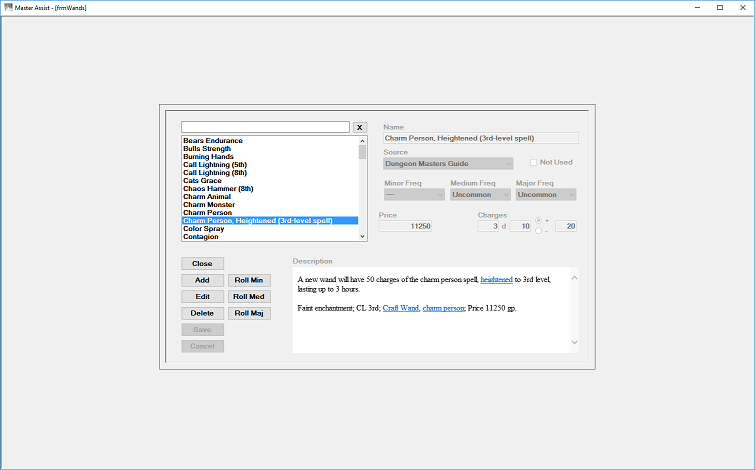Maximize the Master Assist window
This screenshot has width=755, height=470.
coord(720,7)
